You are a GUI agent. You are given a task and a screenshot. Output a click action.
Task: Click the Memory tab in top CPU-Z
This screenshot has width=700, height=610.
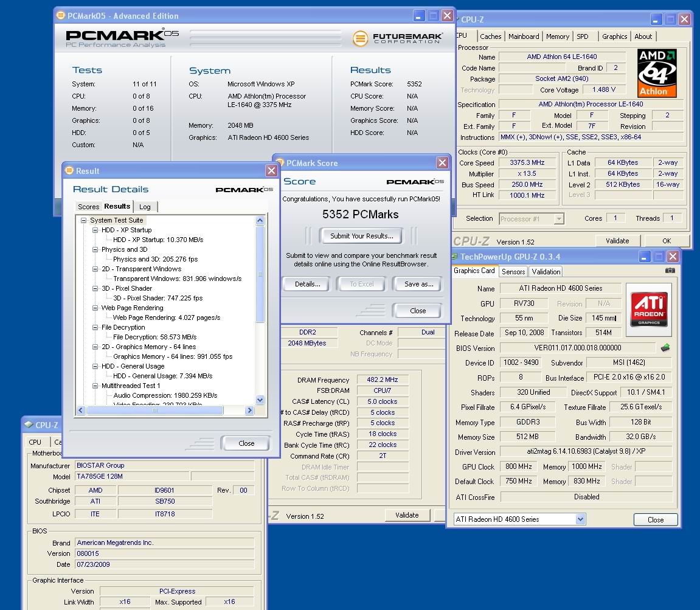558,36
